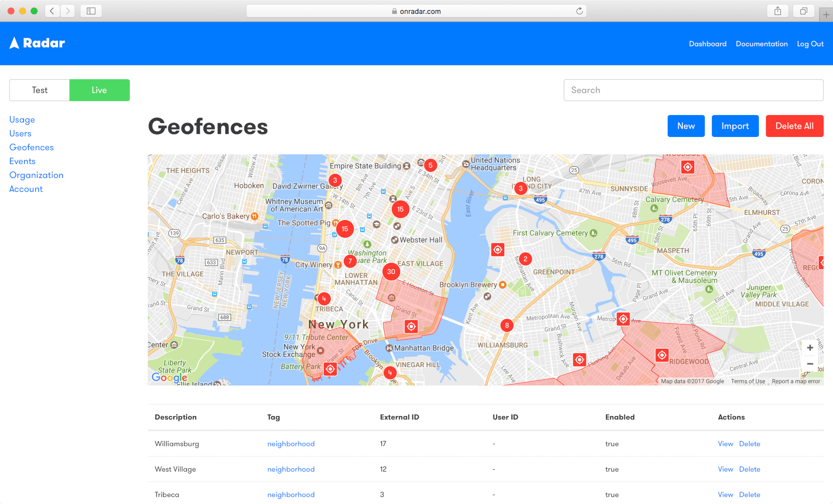
Task: Click the Description column header
Action: coord(175,417)
